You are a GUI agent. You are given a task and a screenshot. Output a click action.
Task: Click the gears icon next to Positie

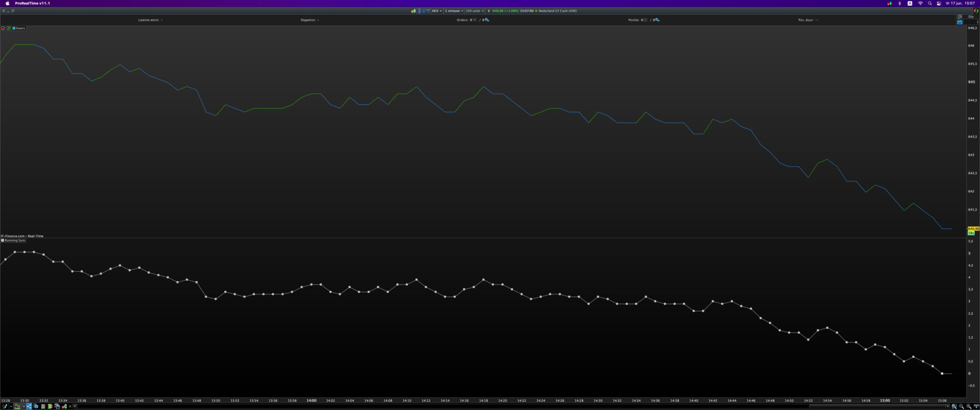(657, 20)
